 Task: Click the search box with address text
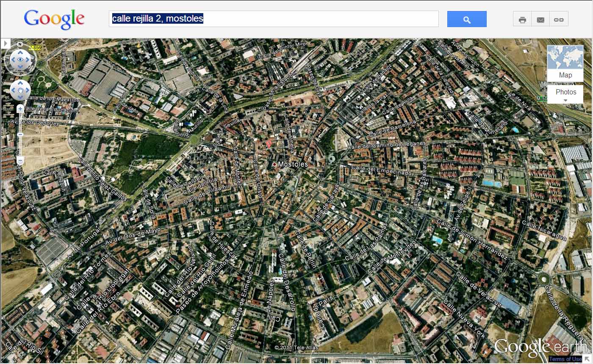click(x=273, y=19)
